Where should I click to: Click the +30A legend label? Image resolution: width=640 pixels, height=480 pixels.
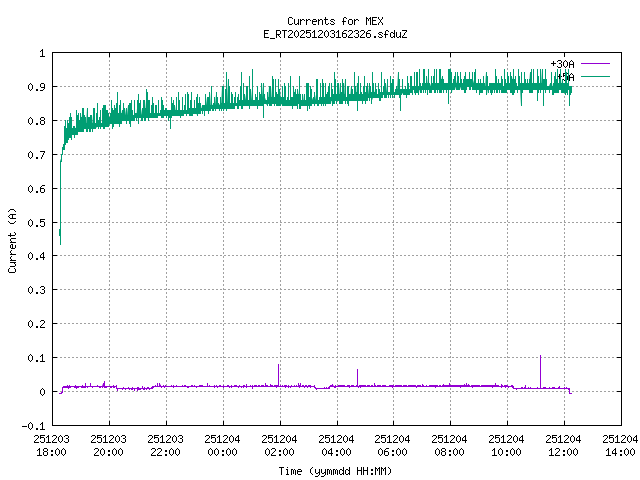coord(562,64)
